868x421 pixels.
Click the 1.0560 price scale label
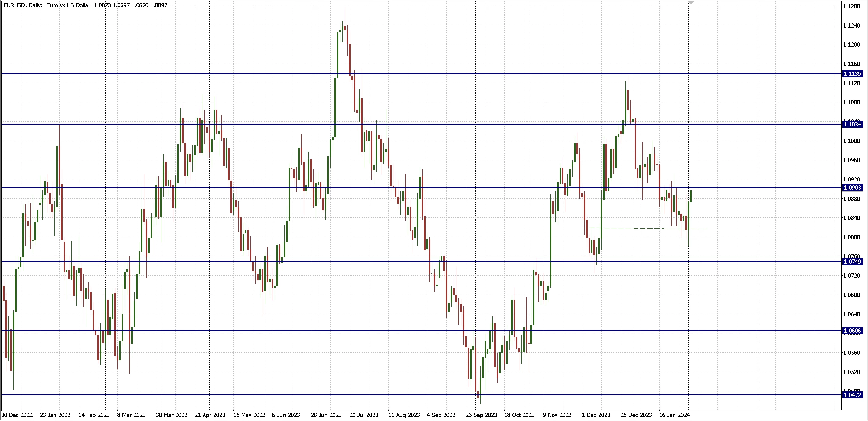coord(851,353)
